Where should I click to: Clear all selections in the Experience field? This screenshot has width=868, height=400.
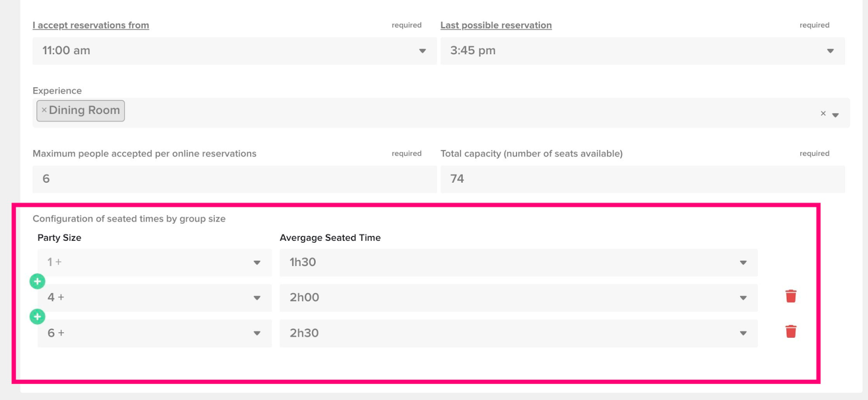[823, 113]
